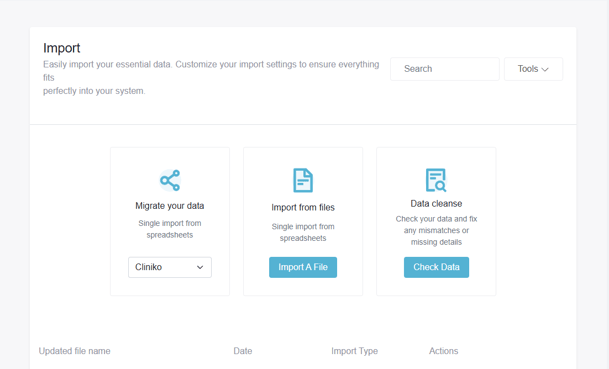Click the Updated file name column header

[75, 351]
